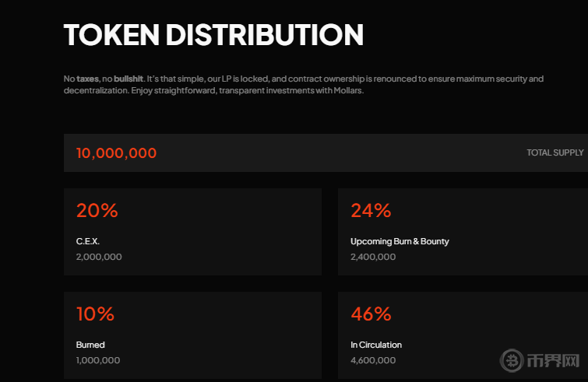Click the 4,600,000 token amount
This screenshot has height=382, width=588.
[373, 360]
